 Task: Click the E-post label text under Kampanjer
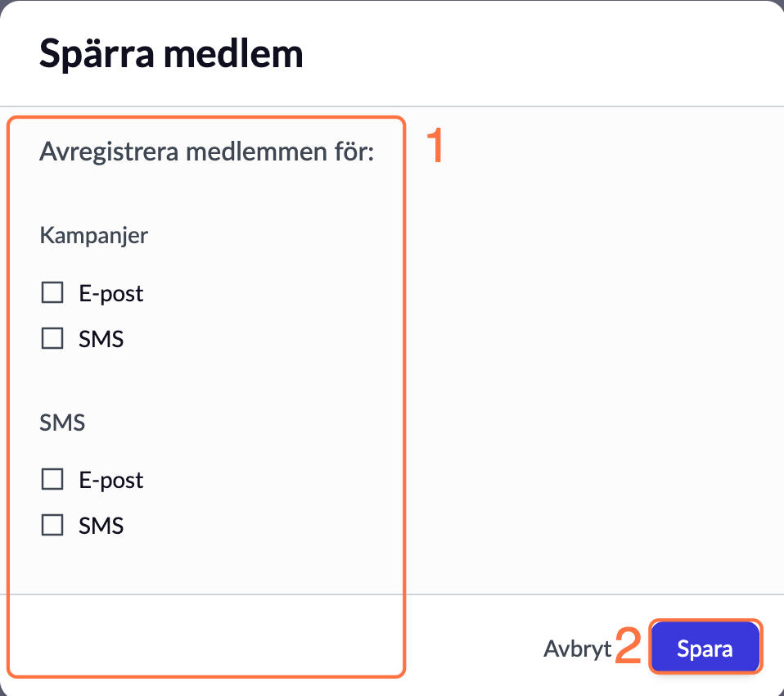(111, 293)
